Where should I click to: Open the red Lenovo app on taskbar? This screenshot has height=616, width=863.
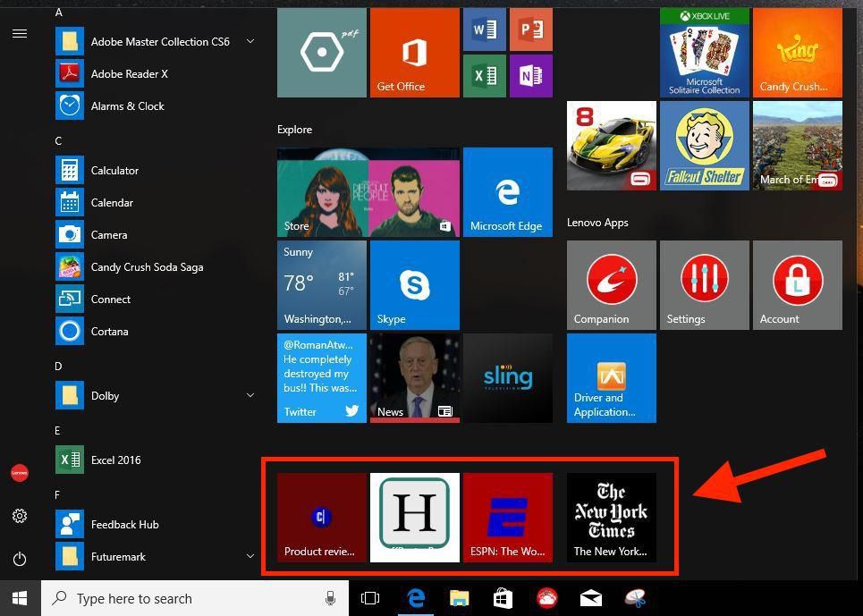coord(547,598)
